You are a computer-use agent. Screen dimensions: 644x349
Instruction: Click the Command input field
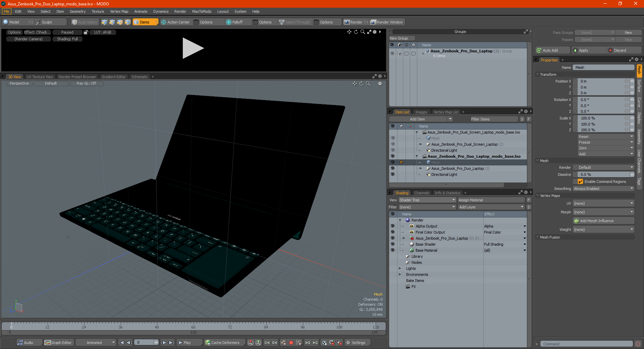click(586, 344)
